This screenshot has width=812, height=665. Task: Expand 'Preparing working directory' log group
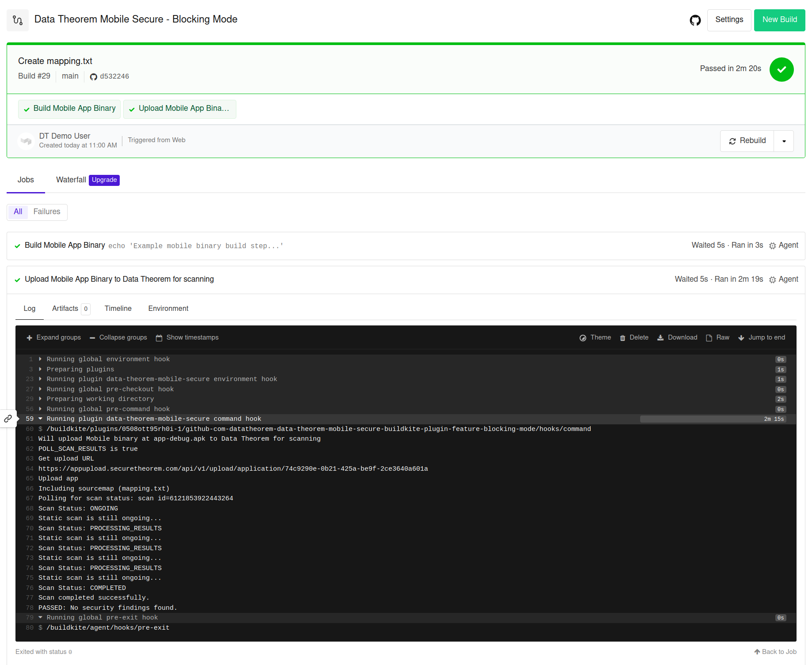pos(40,399)
